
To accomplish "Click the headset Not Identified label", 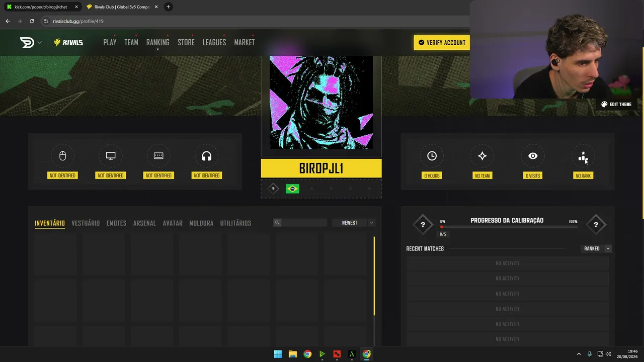I will [x=206, y=175].
